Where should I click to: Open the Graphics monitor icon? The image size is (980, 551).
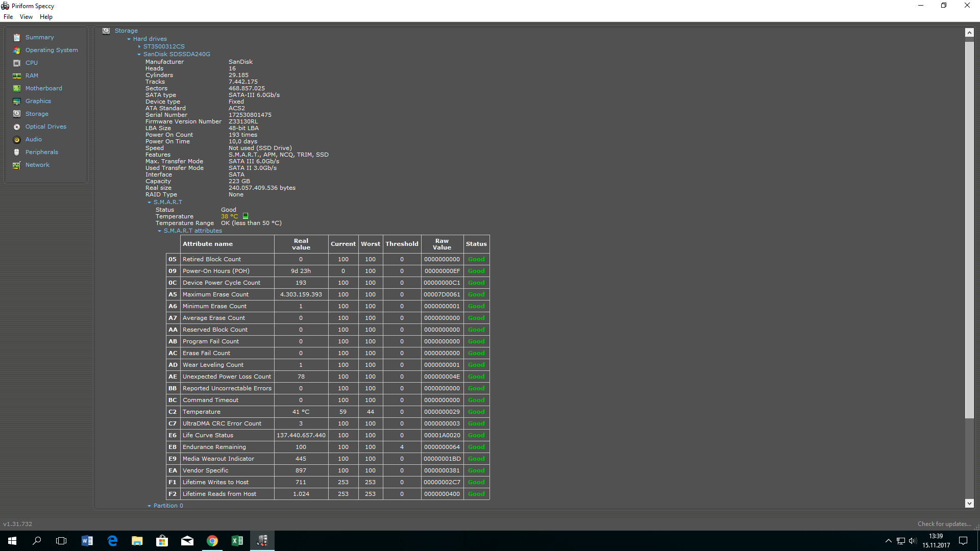pos(17,102)
